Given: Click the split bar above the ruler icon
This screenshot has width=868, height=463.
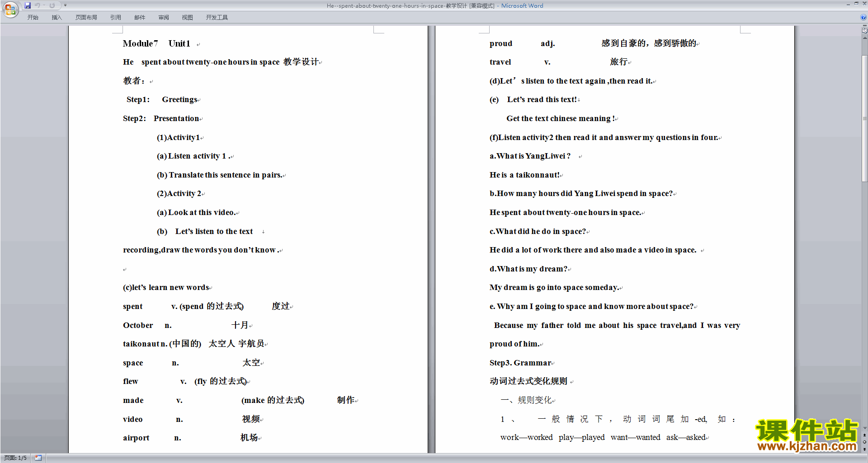Looking at the screenshot, I should [864, 26].
